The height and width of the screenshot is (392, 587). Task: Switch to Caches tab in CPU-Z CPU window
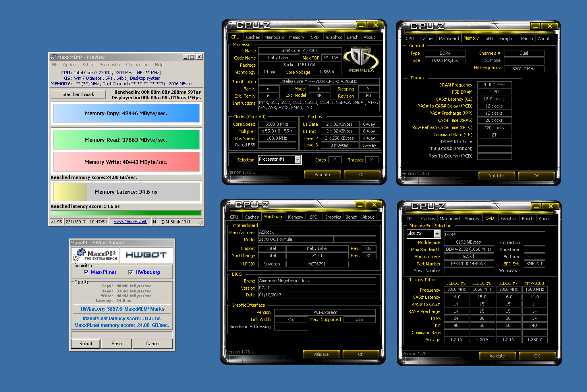coord(253,37)
